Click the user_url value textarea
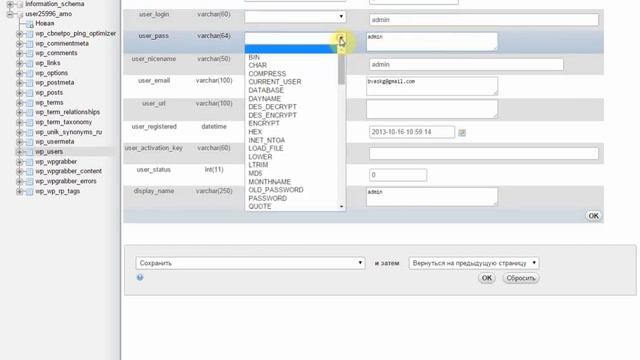 point(432,109)
